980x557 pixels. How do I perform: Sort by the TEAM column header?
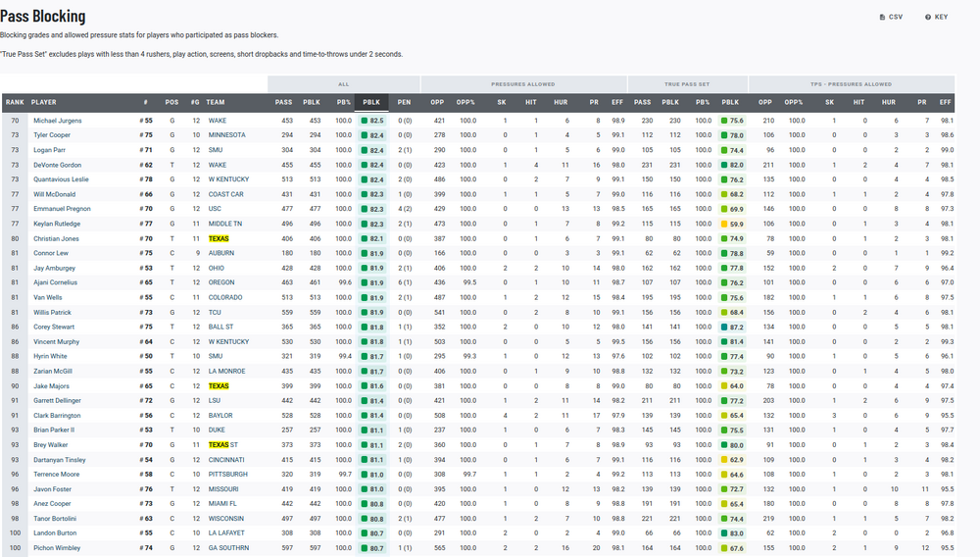(x=216, y=102)
